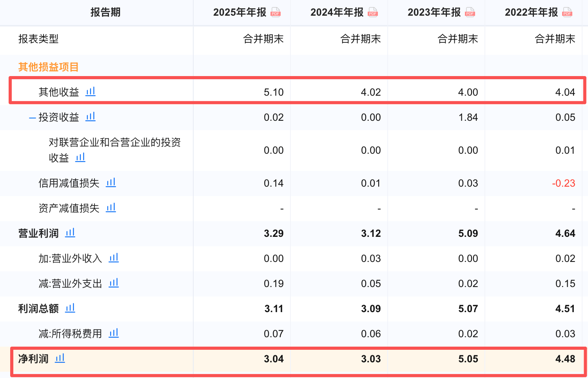Image resolution: width=588 pixels, height=378 pixels.
Task: Select the 其他损益项目 section heading
Action: coord(49,67)
